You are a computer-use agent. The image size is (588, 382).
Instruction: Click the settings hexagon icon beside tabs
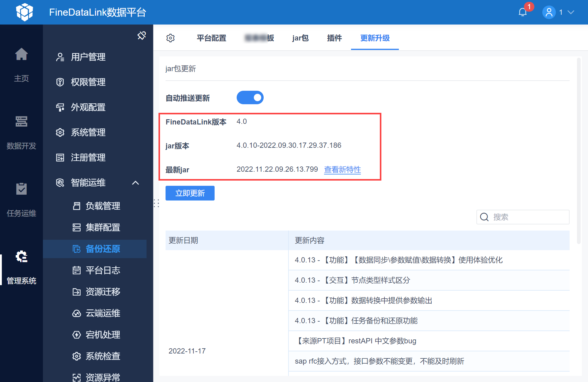(x=170, y=38)
